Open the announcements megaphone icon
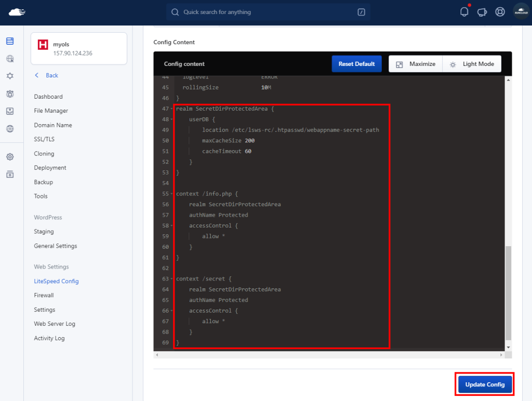Viewport: 532px width, 401px height. [482, 12]
